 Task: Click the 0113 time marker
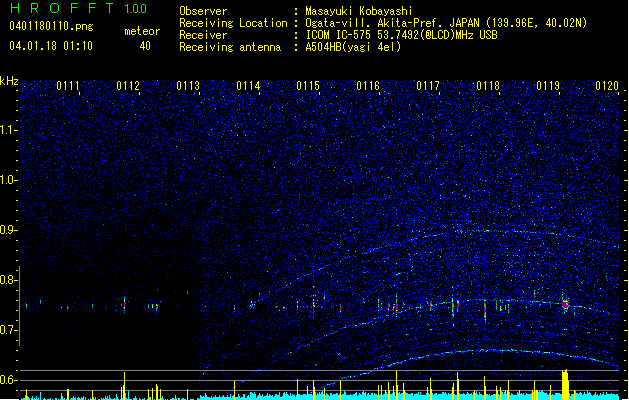188,86
